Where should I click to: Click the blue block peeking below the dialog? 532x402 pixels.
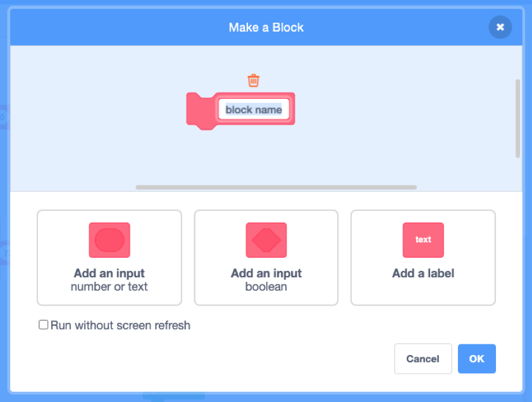[174, 398]
